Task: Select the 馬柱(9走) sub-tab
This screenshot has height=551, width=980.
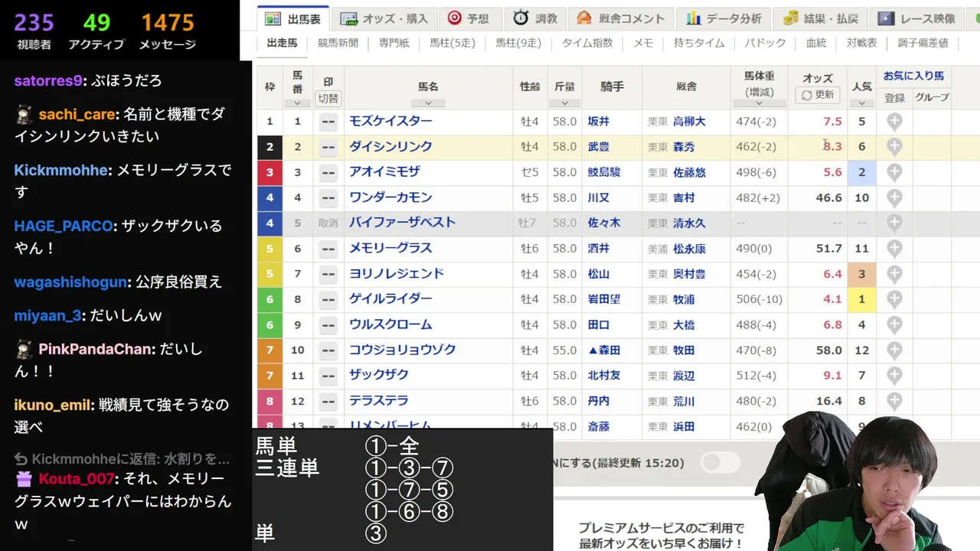Action: coord(518,43)
